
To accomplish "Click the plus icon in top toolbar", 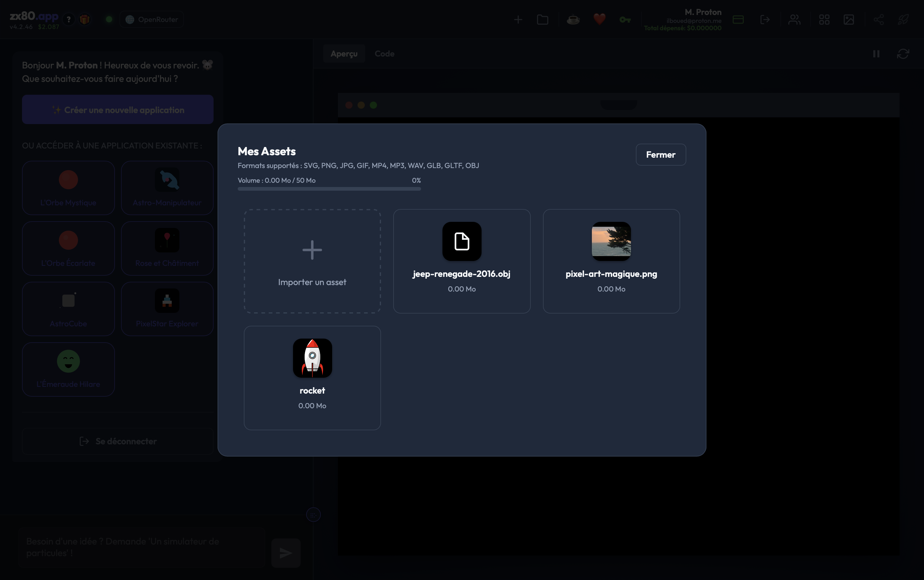I will click(518, 20).
